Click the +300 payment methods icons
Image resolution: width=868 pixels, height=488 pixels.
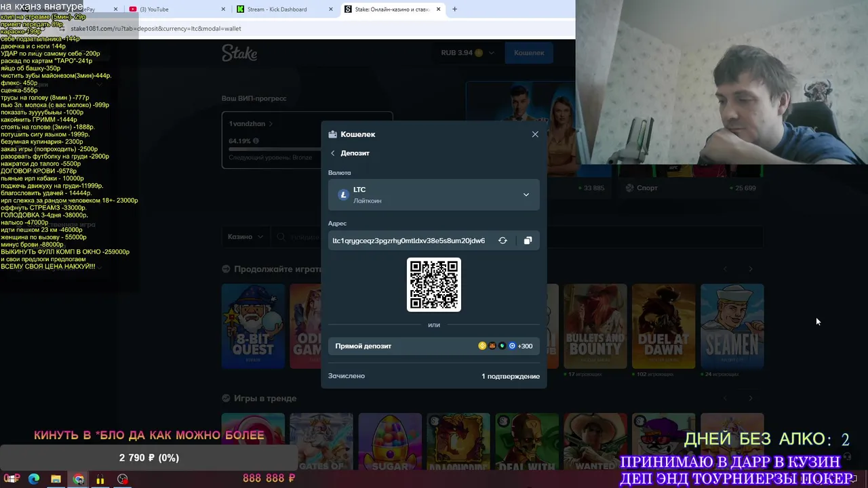point(505,346)
